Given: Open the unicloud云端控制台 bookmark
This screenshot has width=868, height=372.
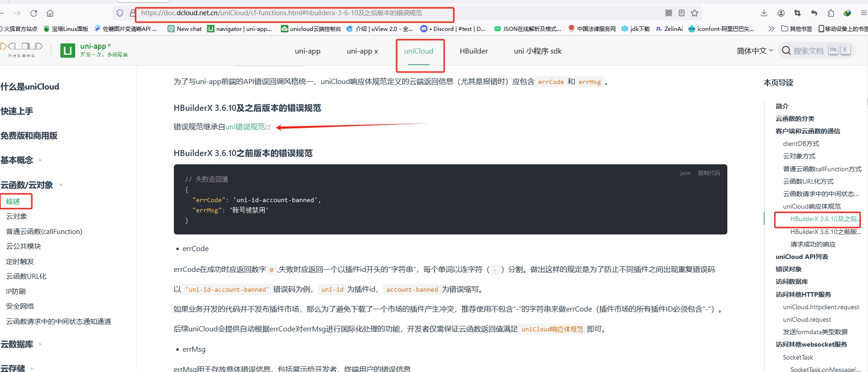Looking at the screenshot, I should pos(311,29).
